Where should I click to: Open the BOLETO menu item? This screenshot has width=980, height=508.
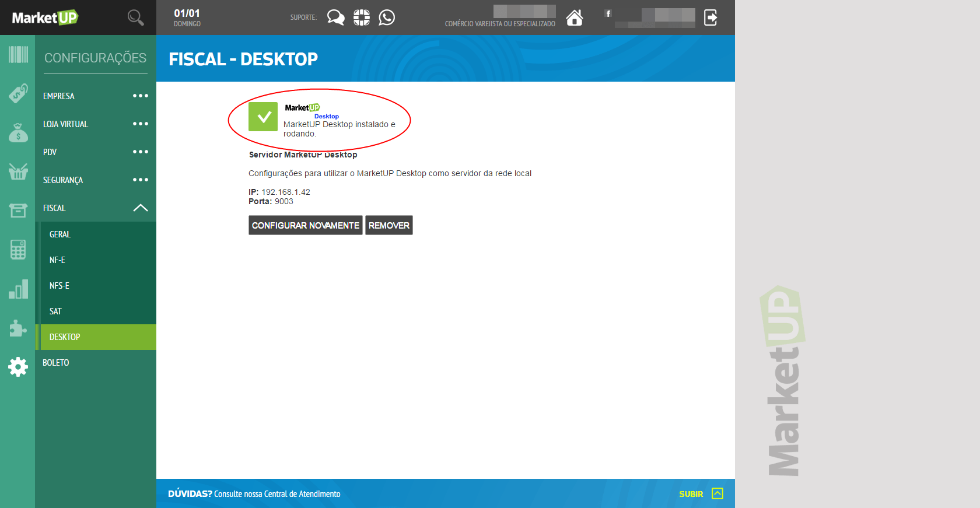pyautogui.click(x=56, y=363)
